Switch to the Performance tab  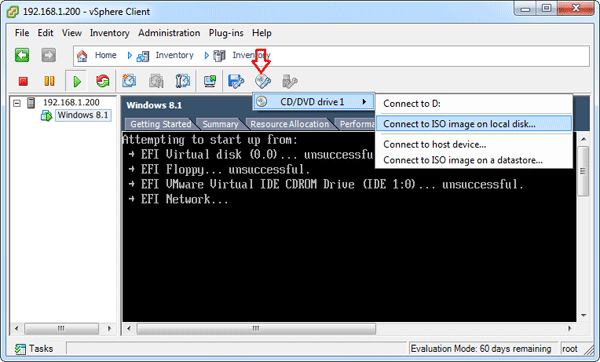pyautogui.click(x=357, y=124)
